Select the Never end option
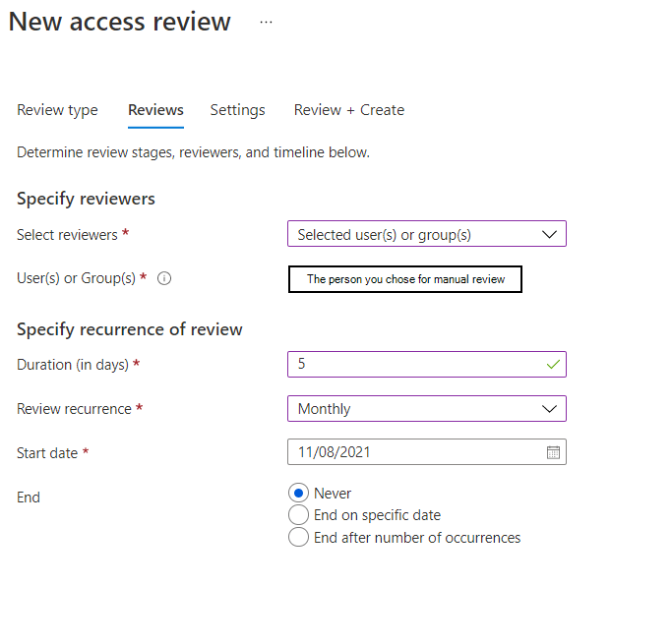The height and width of the screenshot is (644, 672). click(299, 494)
